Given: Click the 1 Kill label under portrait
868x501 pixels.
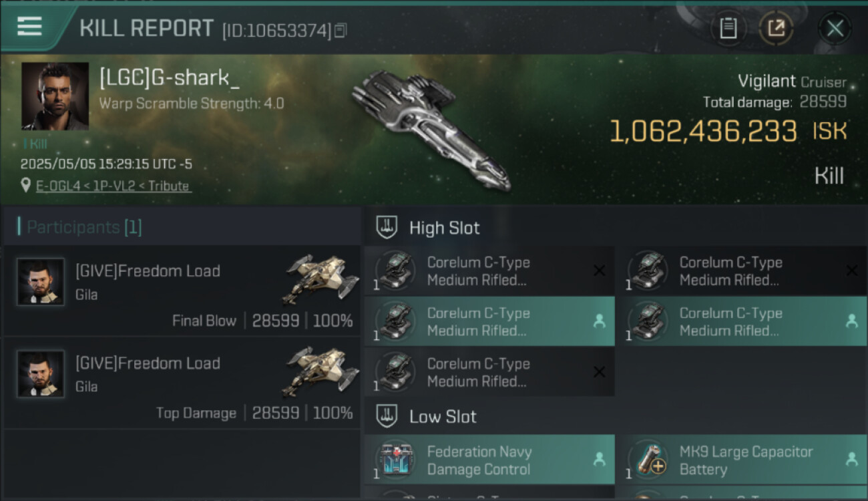Looking at the screenshot, I should [x=35, y=144].
